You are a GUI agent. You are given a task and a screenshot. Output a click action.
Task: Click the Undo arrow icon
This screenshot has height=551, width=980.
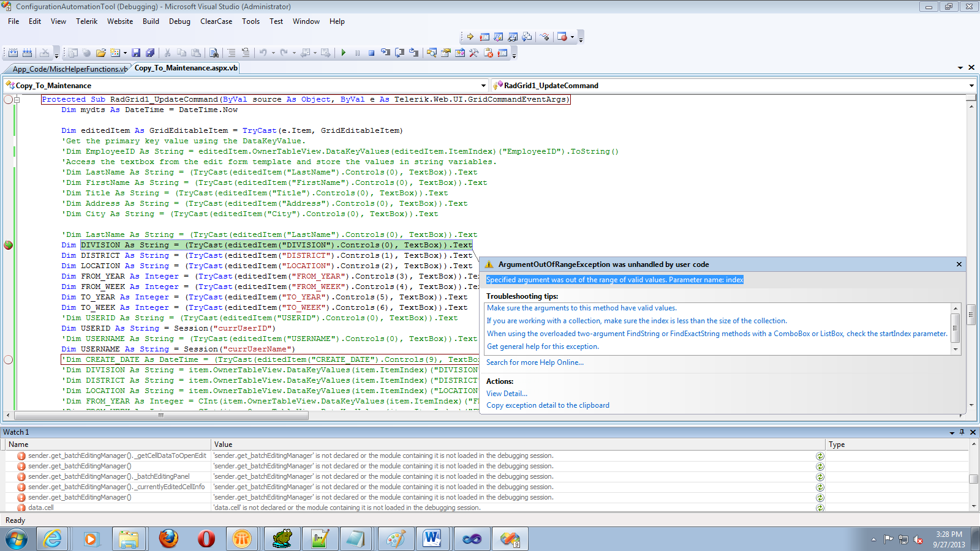point(263,53)
